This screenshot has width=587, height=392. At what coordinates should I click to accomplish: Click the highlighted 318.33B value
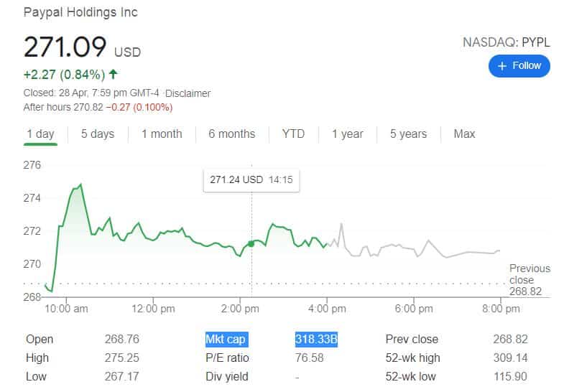point(316,340)
